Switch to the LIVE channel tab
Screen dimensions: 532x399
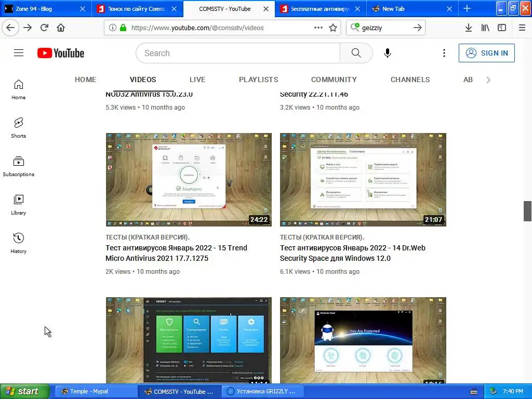click(x=197, y=79)
